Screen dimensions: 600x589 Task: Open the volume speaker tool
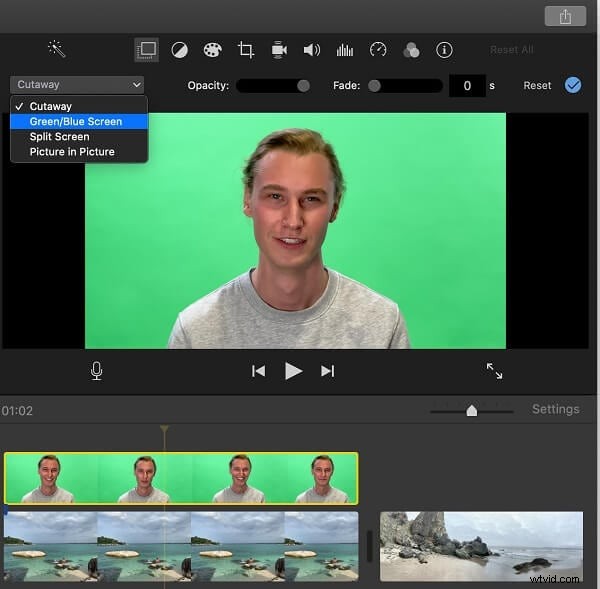[x=312, y=50]
